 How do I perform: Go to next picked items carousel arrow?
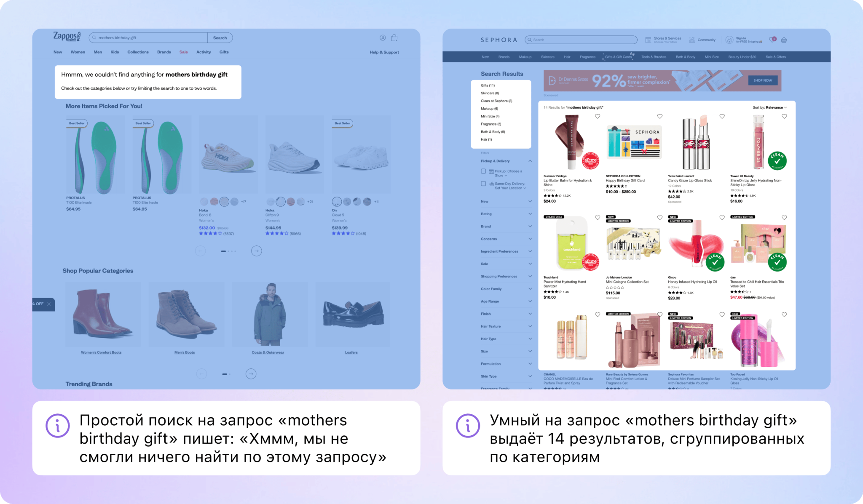[x=256, y=251]
